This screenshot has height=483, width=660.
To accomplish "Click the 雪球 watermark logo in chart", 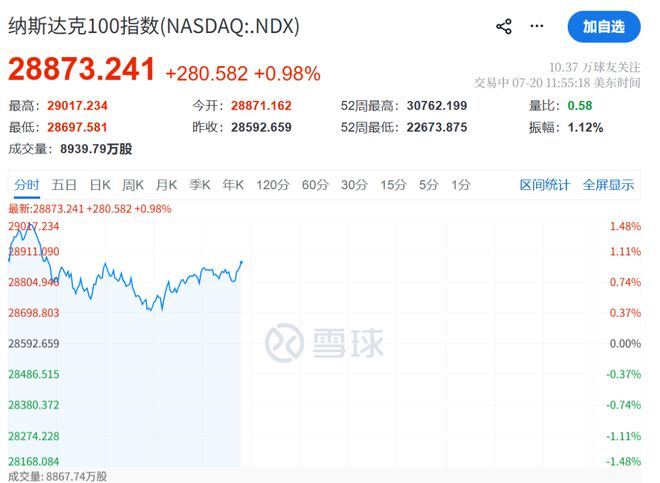I will tap(324, 343).
